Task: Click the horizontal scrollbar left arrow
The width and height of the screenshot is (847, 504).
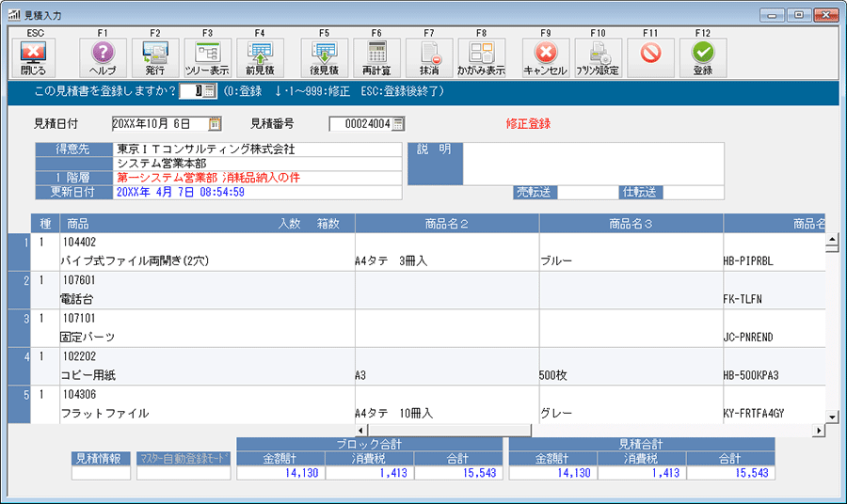Action: 360,430
